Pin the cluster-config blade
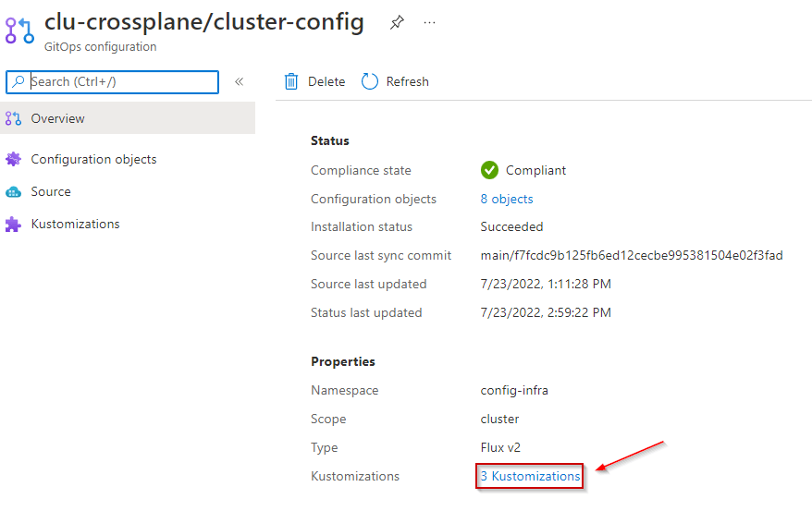 [x=397, y=23]
